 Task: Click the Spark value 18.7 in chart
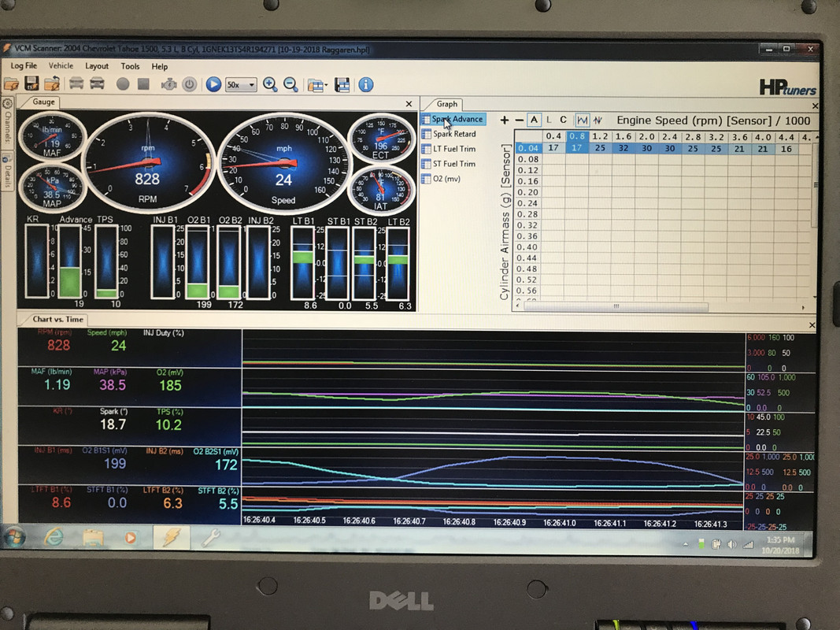pyautogui.click(x=113, y=424)
